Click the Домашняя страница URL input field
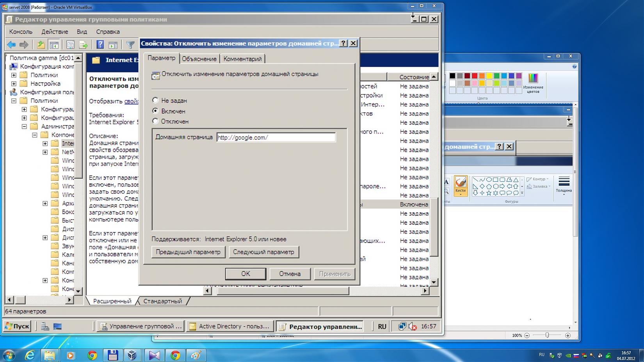This screenshot has width=644, height=362. pyautogui.click(x=276, y=137)
